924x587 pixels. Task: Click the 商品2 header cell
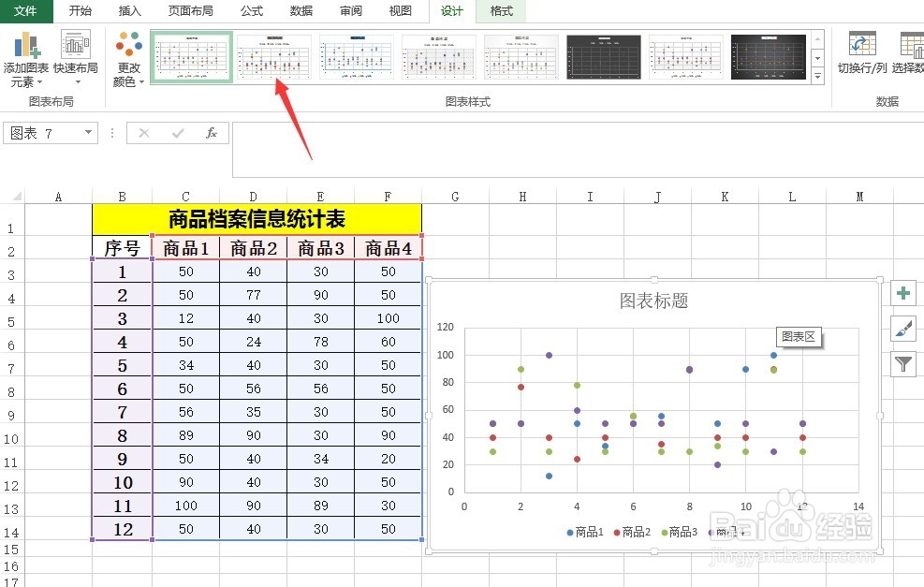[254, 247]
